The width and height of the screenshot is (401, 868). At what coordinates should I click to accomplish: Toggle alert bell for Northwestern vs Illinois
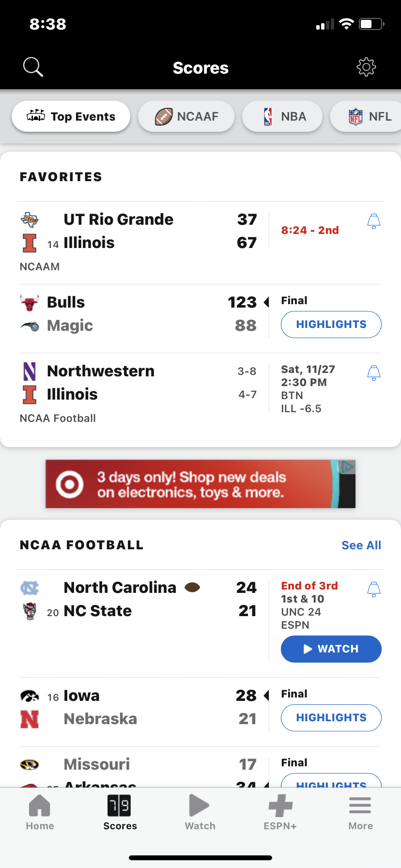(x=374, y=373)
